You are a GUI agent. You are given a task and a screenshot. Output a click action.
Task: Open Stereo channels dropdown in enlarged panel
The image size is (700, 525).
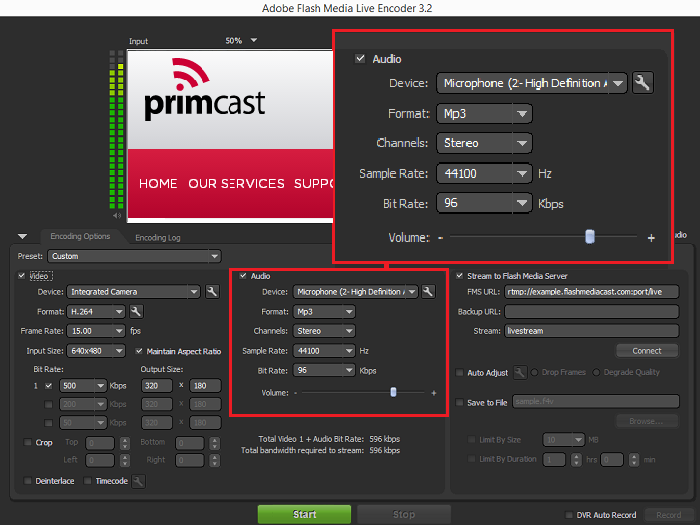point(484,143)
